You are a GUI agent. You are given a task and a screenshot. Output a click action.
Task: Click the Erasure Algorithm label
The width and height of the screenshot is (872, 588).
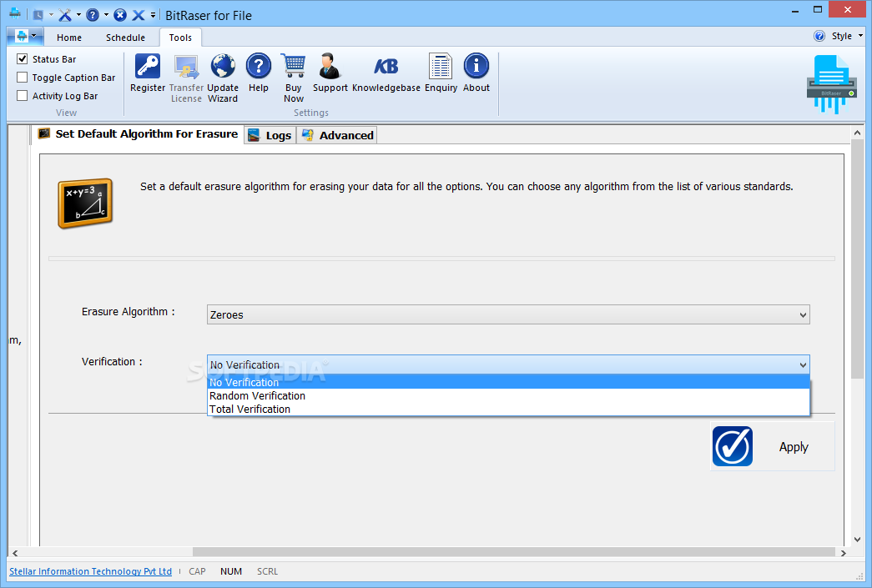pyautogui.click(x=128, y=312)
